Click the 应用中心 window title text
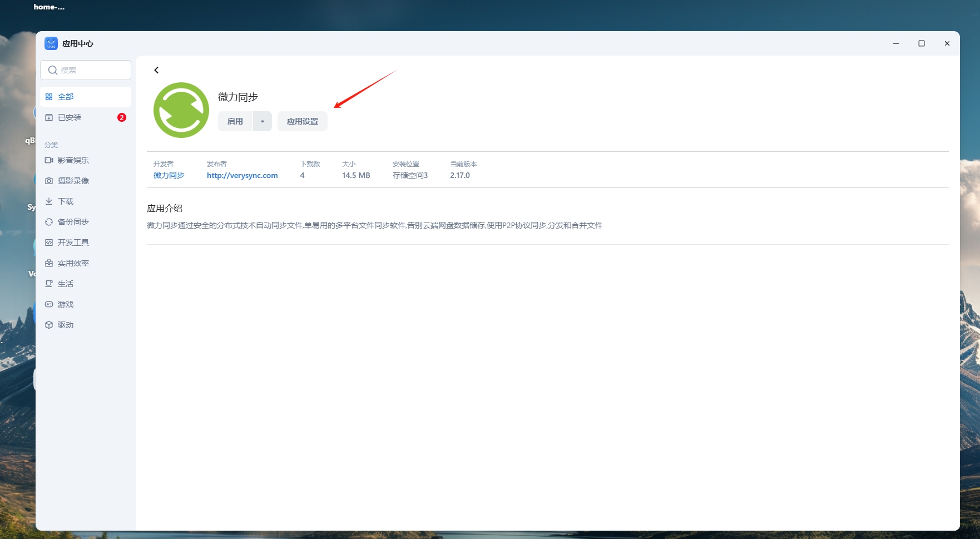Viewport: 980px width, 539px height. [x=78, y=43]
